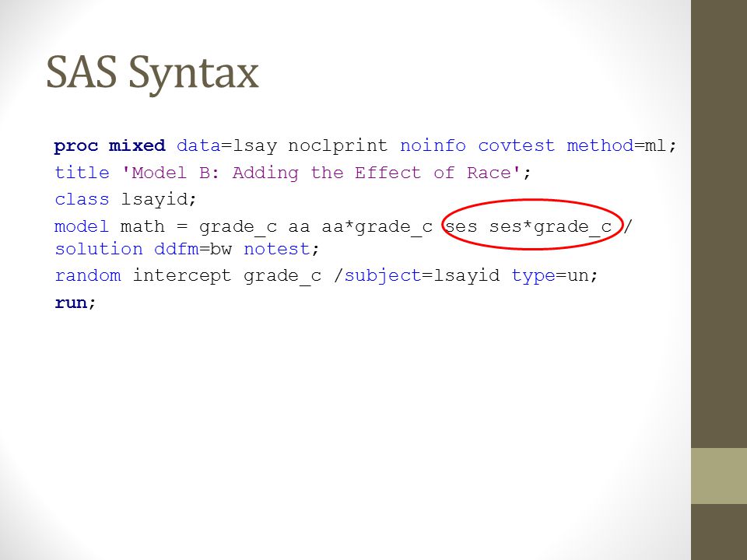Select the 'proc mixed' keyword
Screen dimensions: 747x560
click(x=110, y=145)
